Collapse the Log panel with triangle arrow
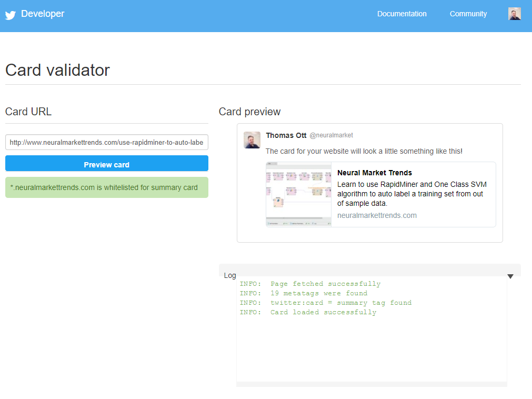Screen dimensions: 532x399 pyautogui.click(x=510, y=276)
